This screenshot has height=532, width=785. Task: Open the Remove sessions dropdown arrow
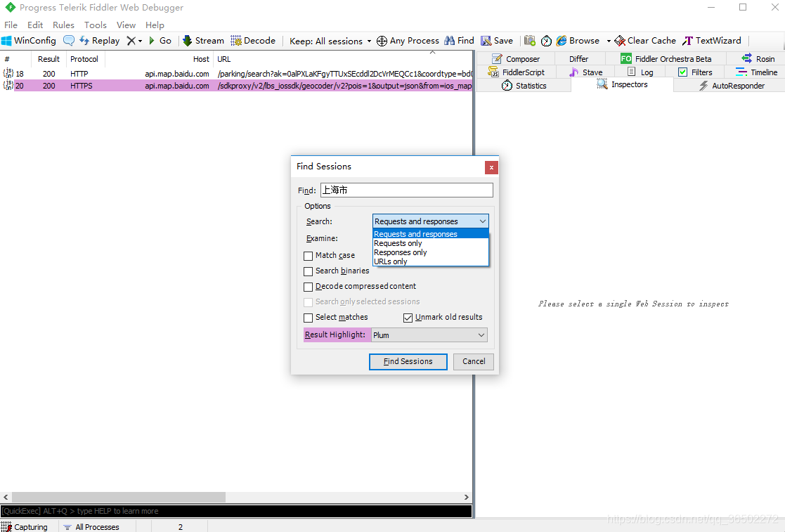[140, 41]
